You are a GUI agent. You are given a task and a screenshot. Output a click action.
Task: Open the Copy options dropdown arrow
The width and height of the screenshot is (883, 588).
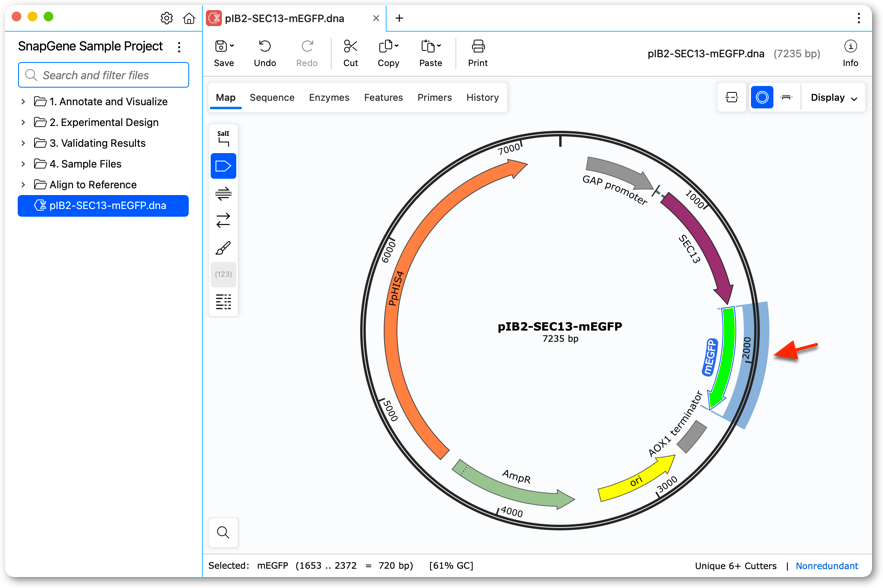396,46
